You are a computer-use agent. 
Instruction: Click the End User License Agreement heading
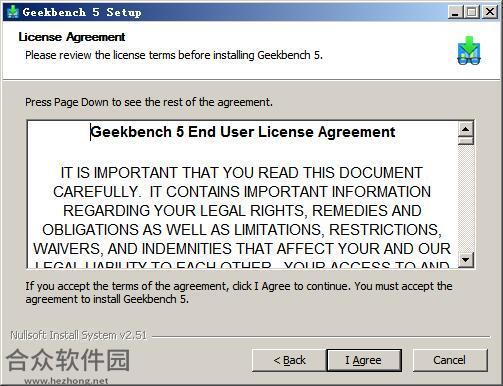coord(243,132)
